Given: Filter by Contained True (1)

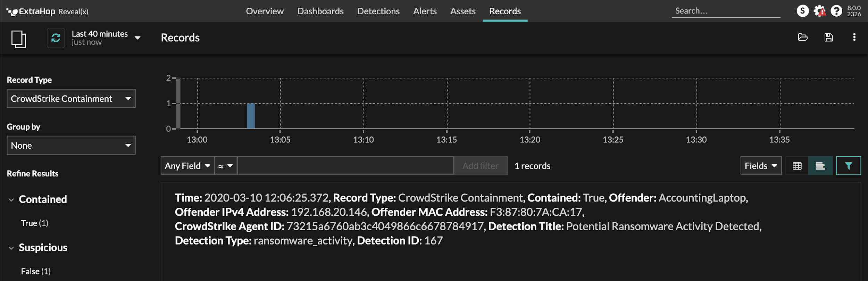Looking at the screenshot, I should 34,223.
